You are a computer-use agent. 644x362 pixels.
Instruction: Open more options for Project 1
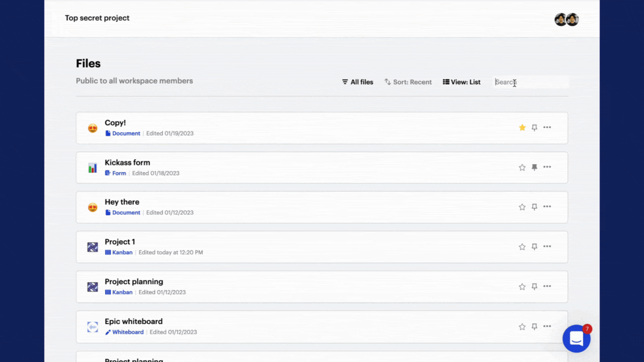[x=547, y=246]
